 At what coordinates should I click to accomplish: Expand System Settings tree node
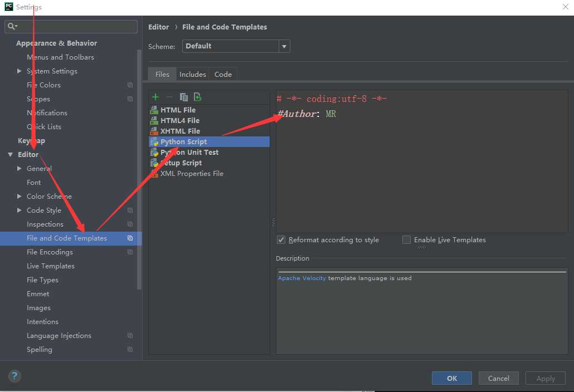coord(19,71)
